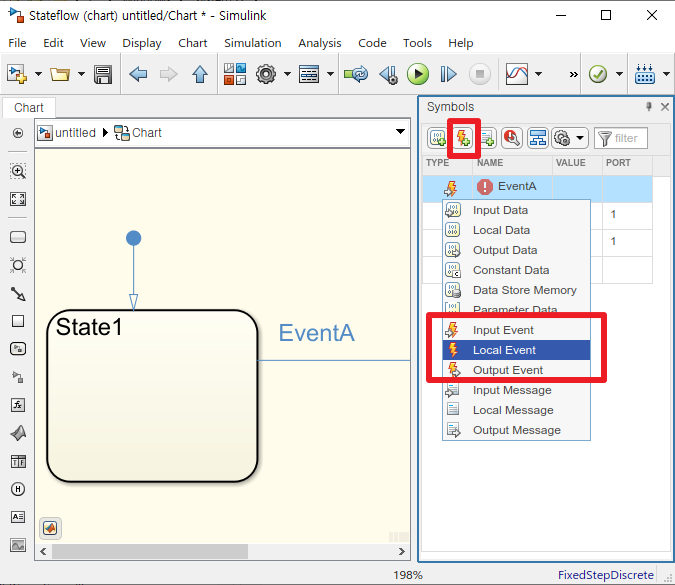Step forward in the simulation
Image resolution: width=675 pixels, height=585 pixels.
pyautogui.click(x=448, y=74)
